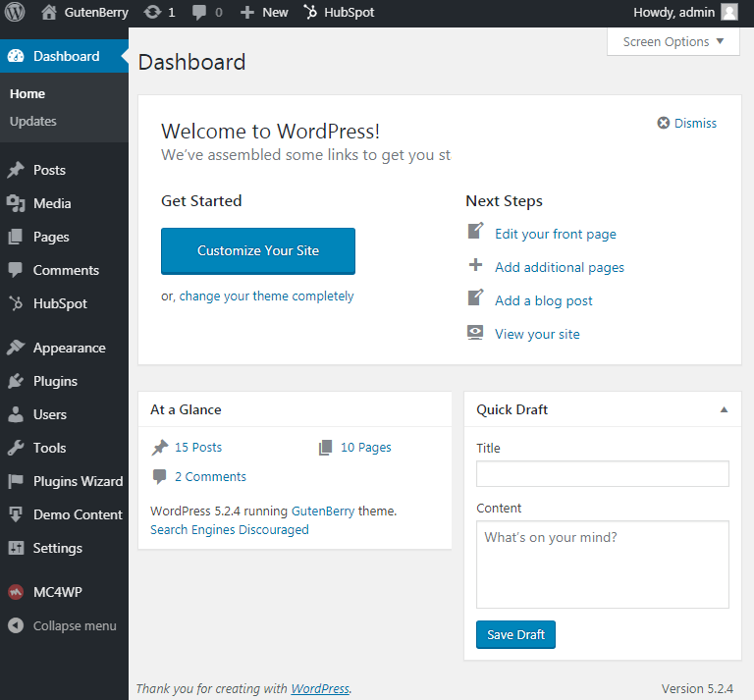
Task: Collapse the Quick Draft widget arrow
Action: pos(724,409)
